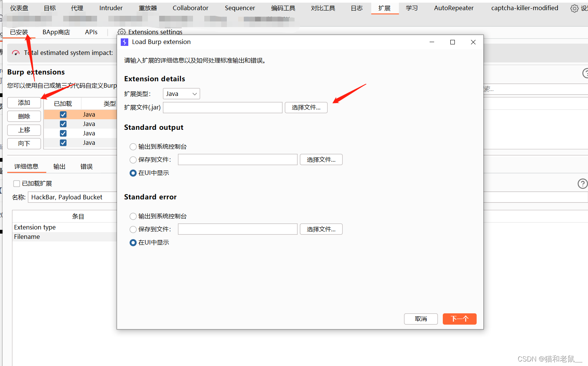
Task: Open the settings gear in the top bar
Action: 574,8
